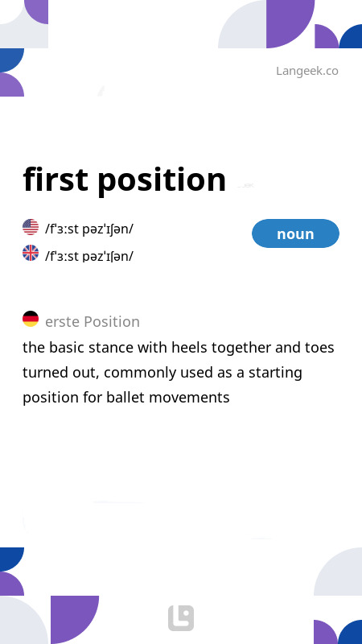The height and width of the screenshot is (644, 362).
Task: Click the American phonetic transcription text
Action: [x=89, y=229]
